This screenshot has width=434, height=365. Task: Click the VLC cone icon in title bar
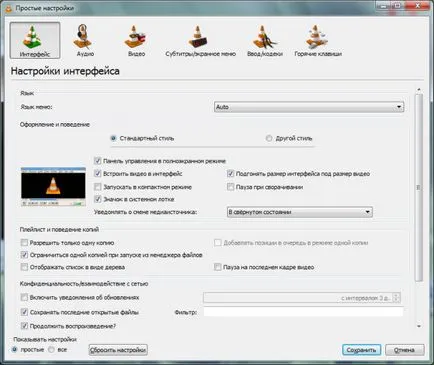[8, 8]
